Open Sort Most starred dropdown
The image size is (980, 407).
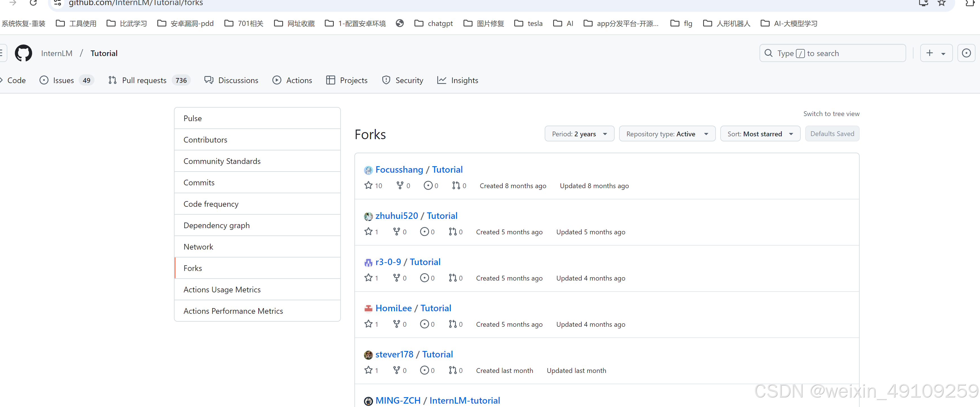tap(760, 134)
